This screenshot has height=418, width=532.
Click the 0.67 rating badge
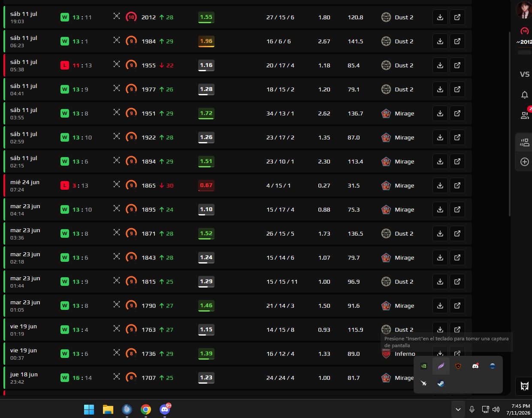pyautogui.click(x=206, y=185)
